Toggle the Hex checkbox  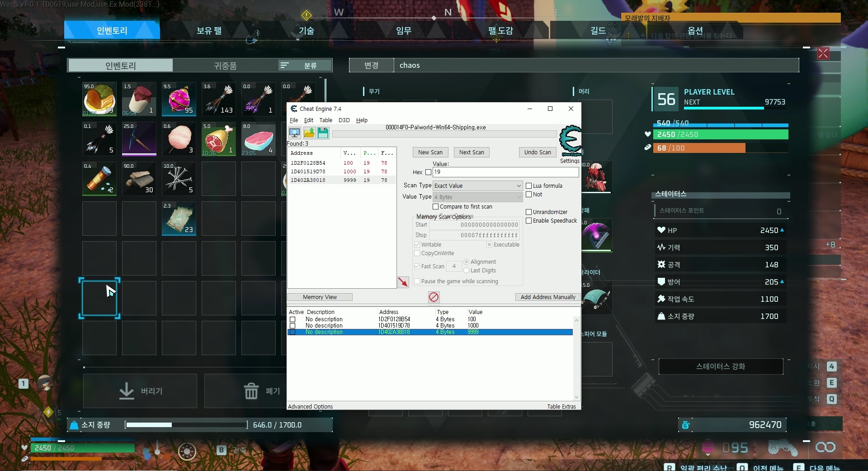[428, 172]
